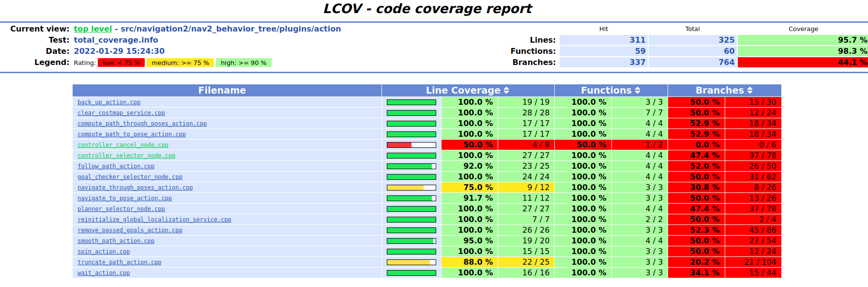The height and width of the screenshot is (287, 868).
Task: Open planner_selector_node.cpp link
Action: [121, 209]
